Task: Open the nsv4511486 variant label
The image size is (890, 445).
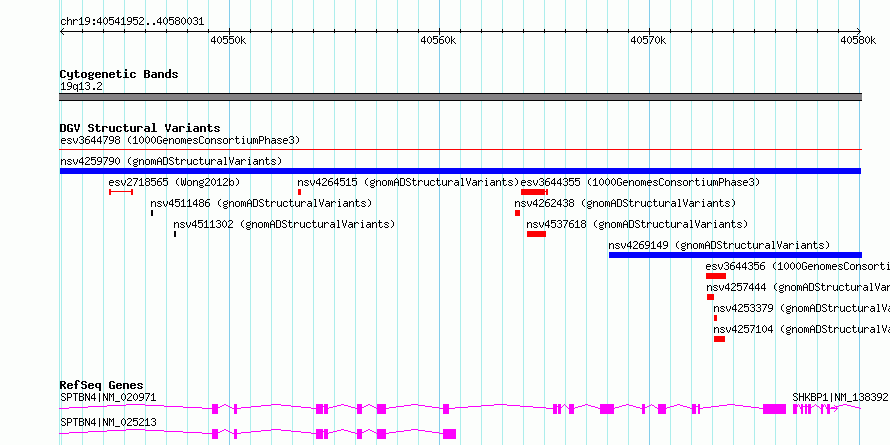Action: click(261, 203)
